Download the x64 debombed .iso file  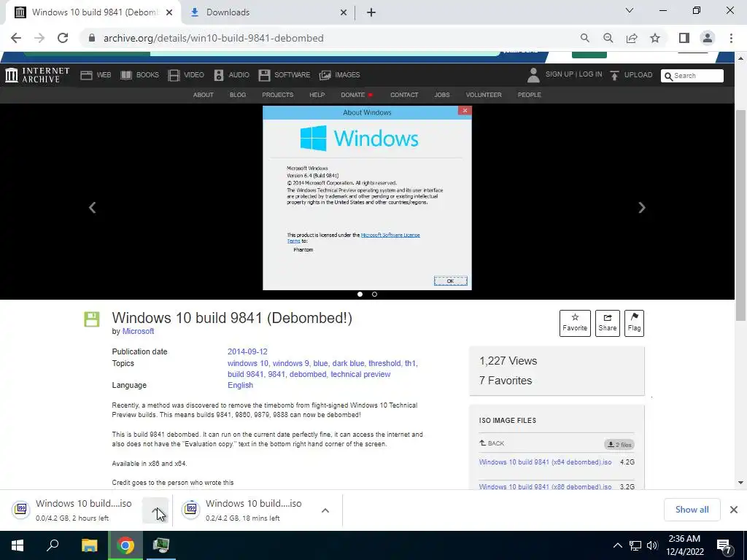[x=545, y=462]
